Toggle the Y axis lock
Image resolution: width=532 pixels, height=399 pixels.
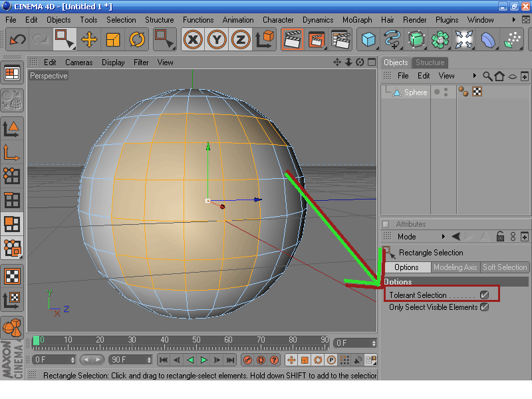(217, 40)
